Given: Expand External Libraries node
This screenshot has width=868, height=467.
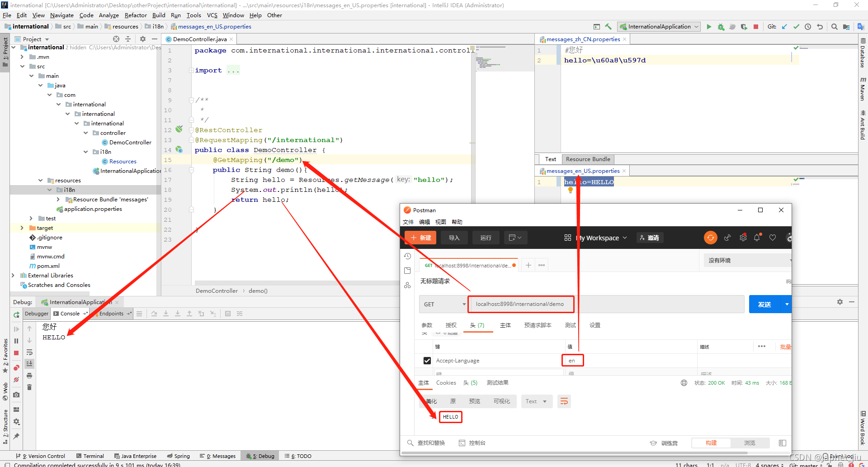Looking at the screenshot, I should (13, 275).
